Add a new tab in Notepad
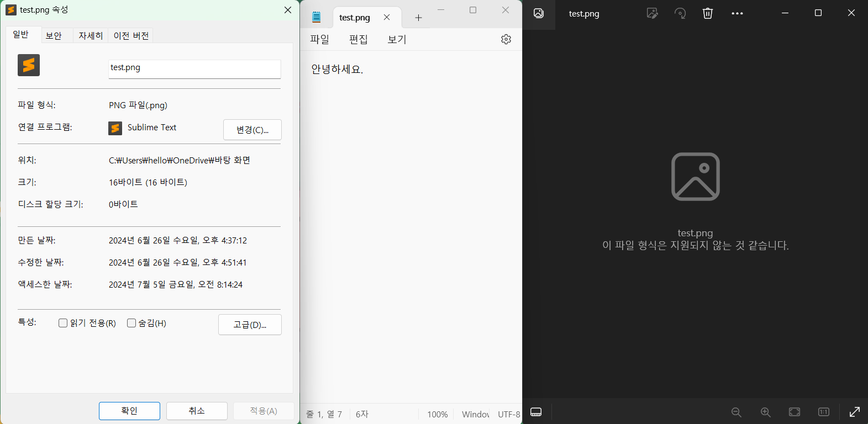 click(418, 18)
